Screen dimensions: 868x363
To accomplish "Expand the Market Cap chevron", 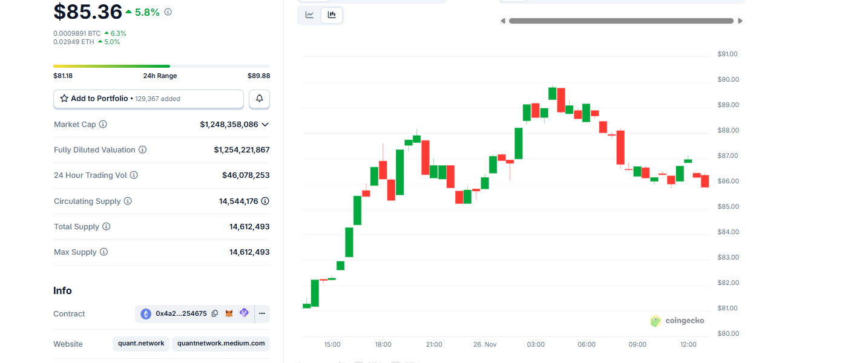I will pyautogui.click(x=265, y=125).
